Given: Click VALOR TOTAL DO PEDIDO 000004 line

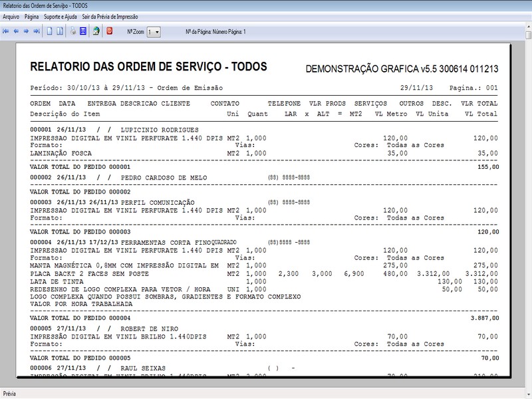Looking at the screenshot, I should click(80, 317).
